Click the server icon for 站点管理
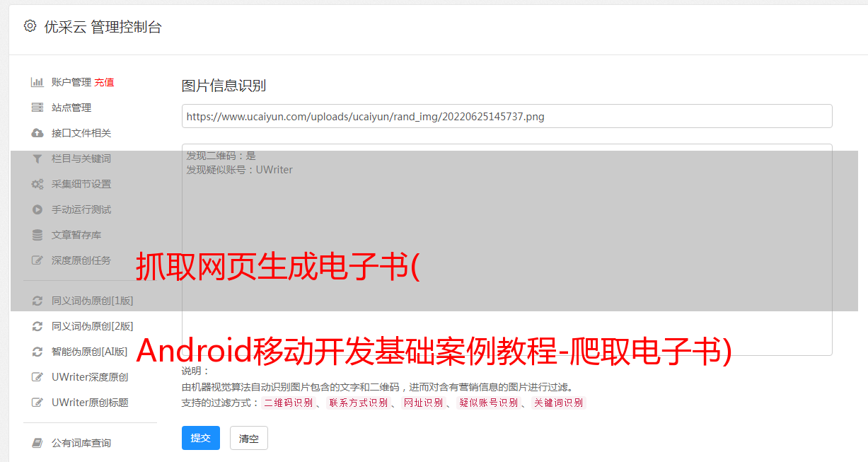Screen dimensions: 868x462 click(37, 108)
